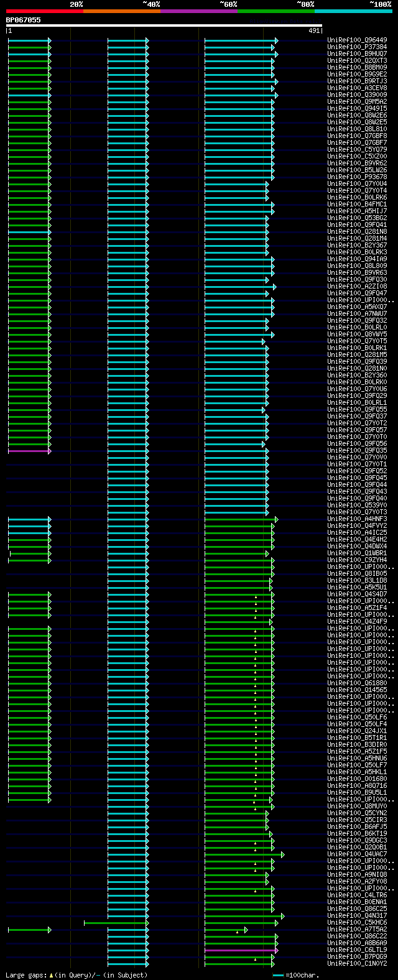This screenshot has height=980, width=398.
Task: Click the cyan ~100% identity legend segment
Action: [353, 11]
